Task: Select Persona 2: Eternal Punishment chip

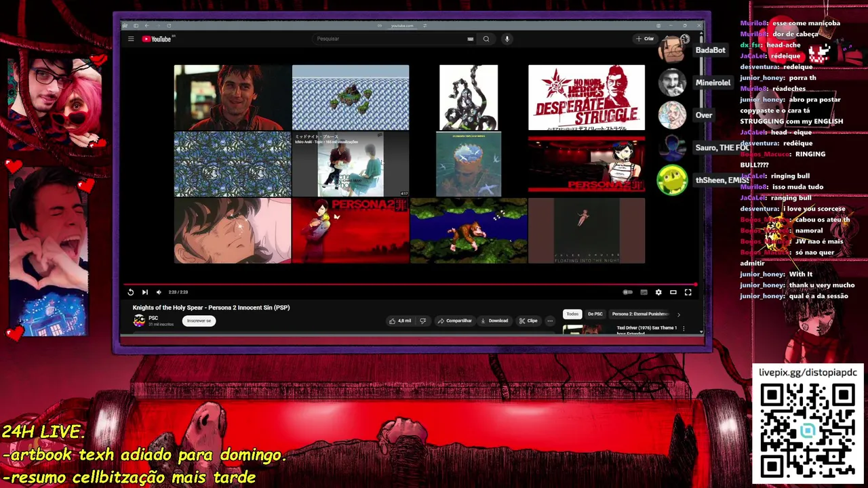Action: pos(640,314)
